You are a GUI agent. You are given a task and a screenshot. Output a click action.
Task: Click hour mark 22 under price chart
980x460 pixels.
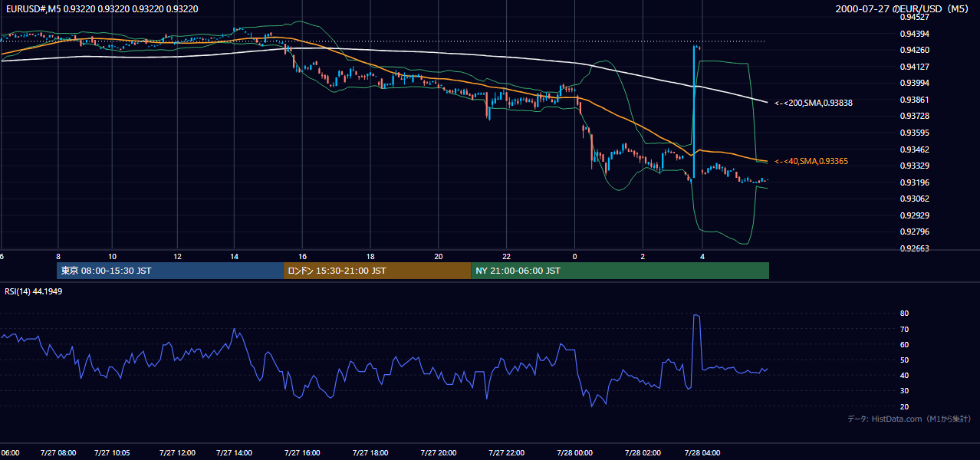coord(506,257)
